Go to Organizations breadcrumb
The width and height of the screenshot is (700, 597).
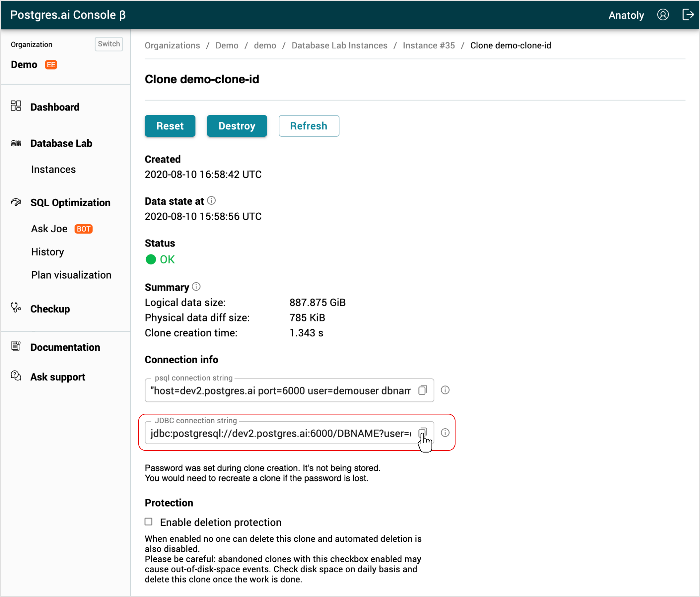(172, 45)
